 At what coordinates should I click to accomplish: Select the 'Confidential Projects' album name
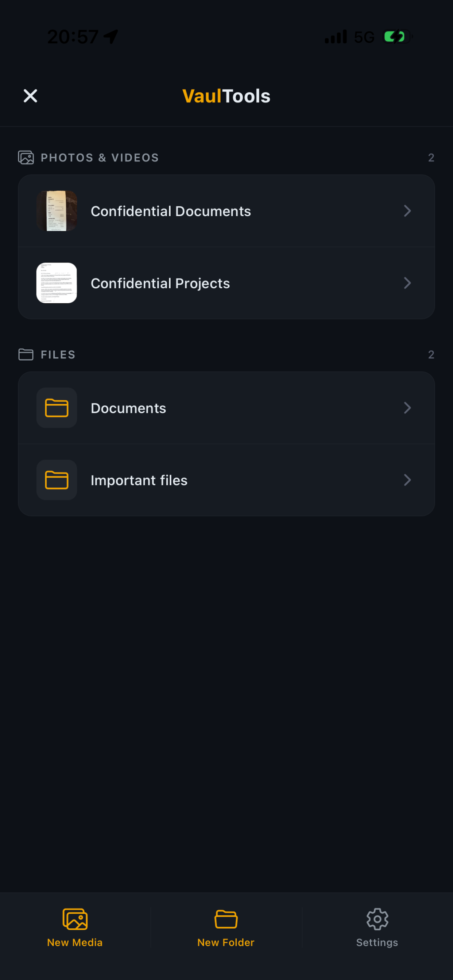click(160, 283)
